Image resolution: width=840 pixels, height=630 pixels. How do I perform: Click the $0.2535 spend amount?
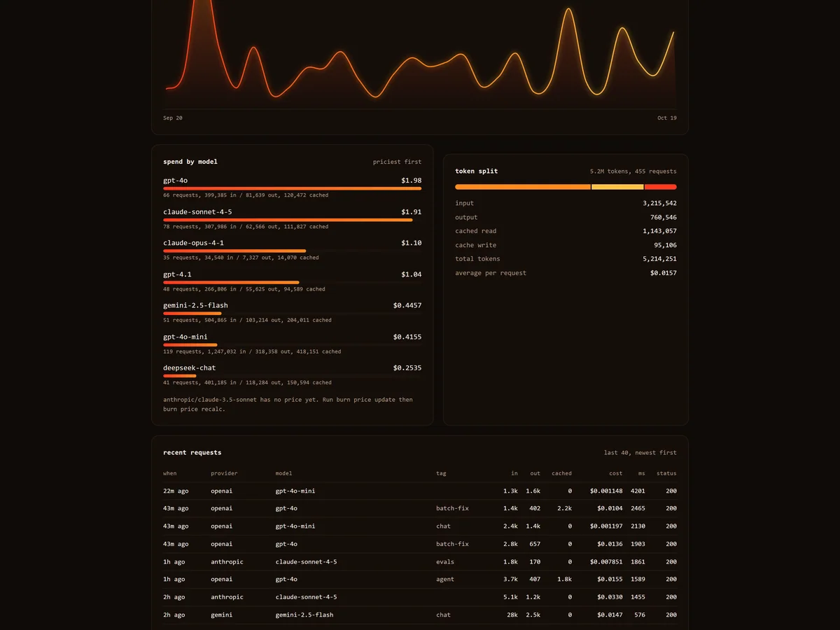[407, 367]
